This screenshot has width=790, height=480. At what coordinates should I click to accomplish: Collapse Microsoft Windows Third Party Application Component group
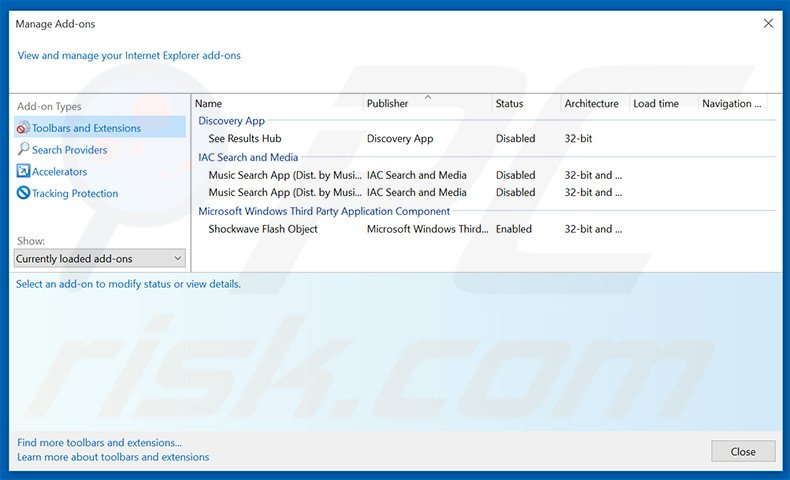point(324,211)
